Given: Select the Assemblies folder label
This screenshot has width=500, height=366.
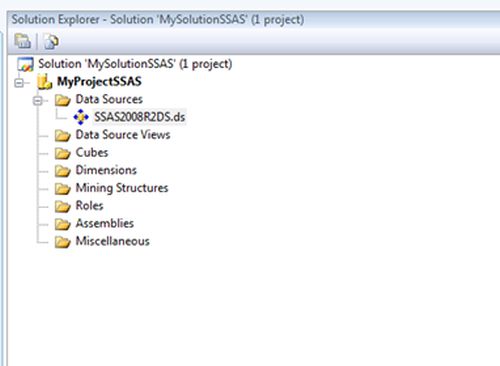Looking at the screenshot, I should [x=105, y=223].
